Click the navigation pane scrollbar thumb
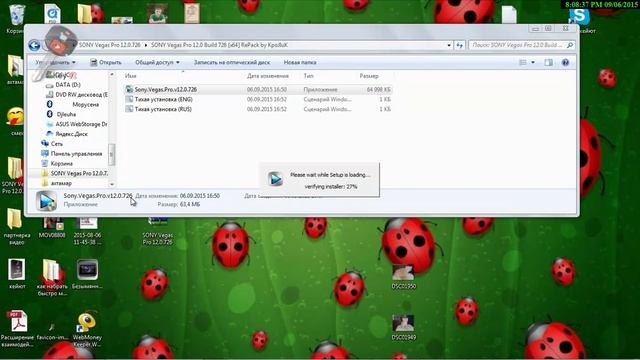 pos(111,154)
